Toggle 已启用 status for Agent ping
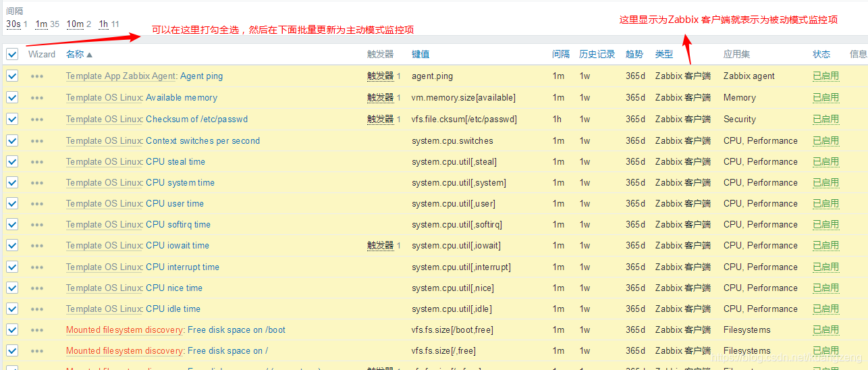The image size is (868, 370). (x=825, y=76)
